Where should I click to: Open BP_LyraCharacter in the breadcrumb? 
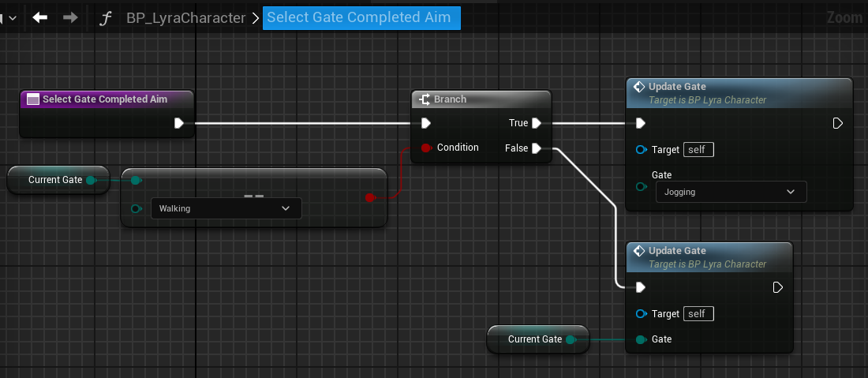[x=185, y=17]
